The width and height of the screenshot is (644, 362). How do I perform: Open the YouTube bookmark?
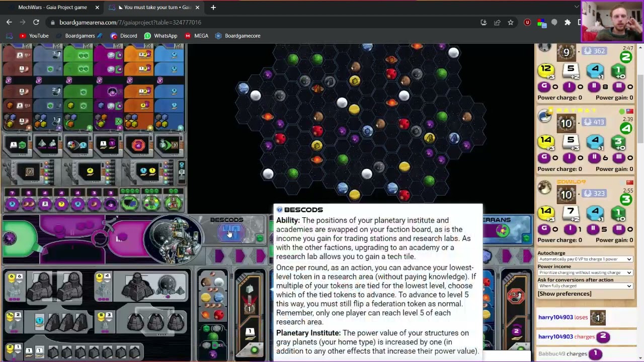(34, 36)
